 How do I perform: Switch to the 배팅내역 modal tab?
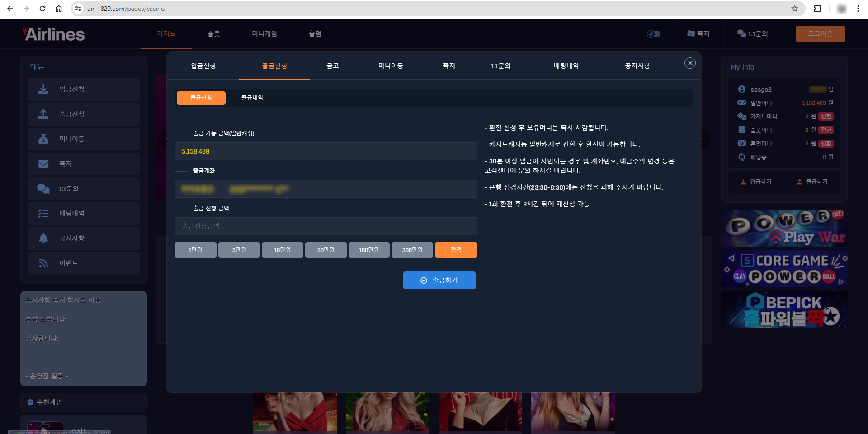coord(566,66)
